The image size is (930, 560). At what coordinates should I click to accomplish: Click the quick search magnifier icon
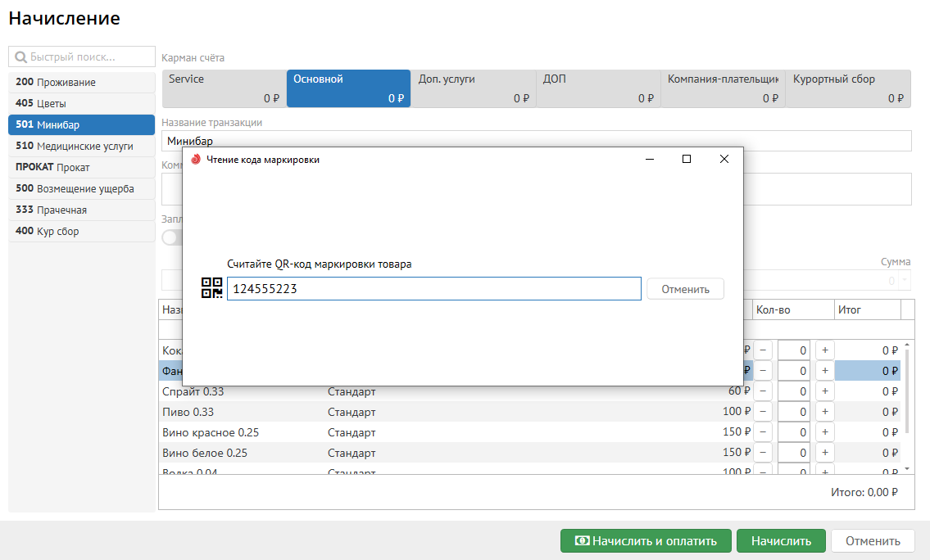(x=20, y=56)
